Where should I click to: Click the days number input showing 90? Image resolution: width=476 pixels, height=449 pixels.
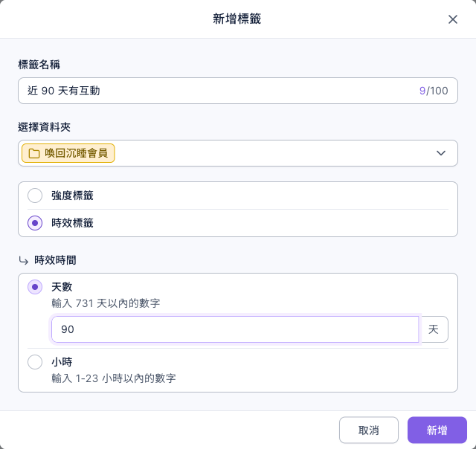235,329
